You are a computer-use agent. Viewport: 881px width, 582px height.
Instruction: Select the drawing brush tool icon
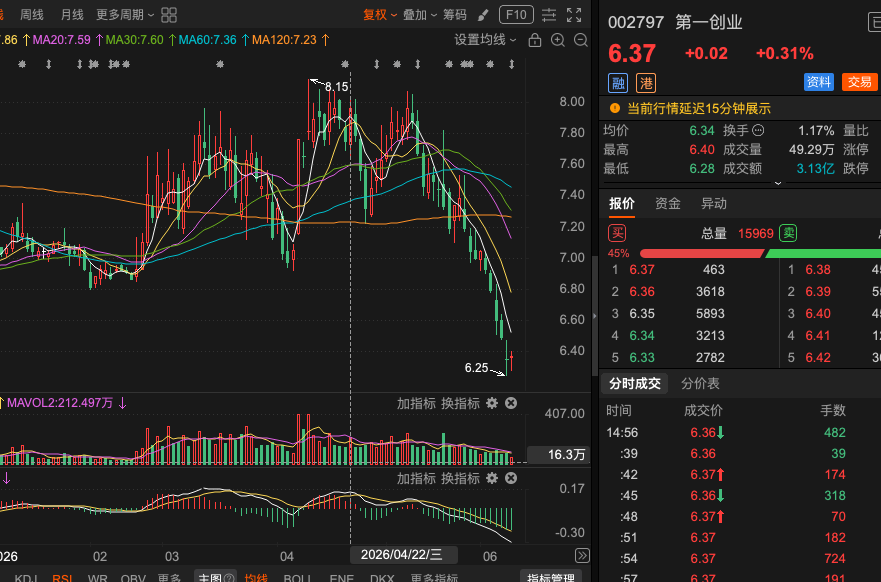pyautogui.click(x=483, y=15)
